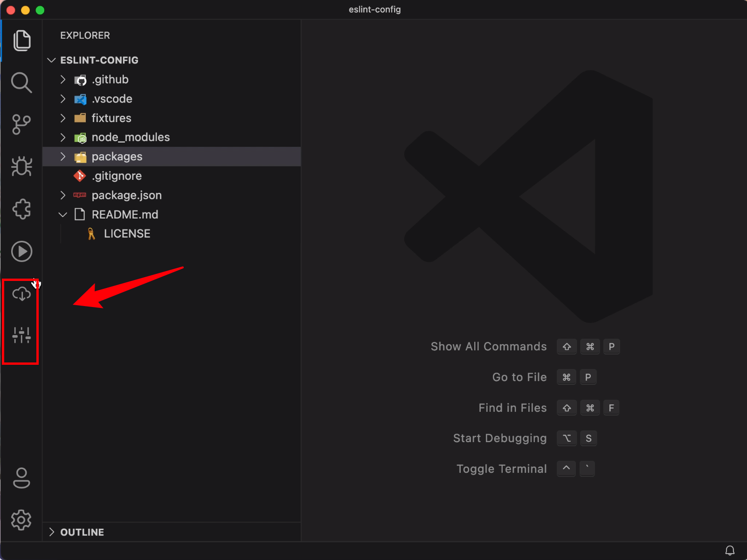
Task: Open the Manage settings gear
Action: [x=21, y=520]
